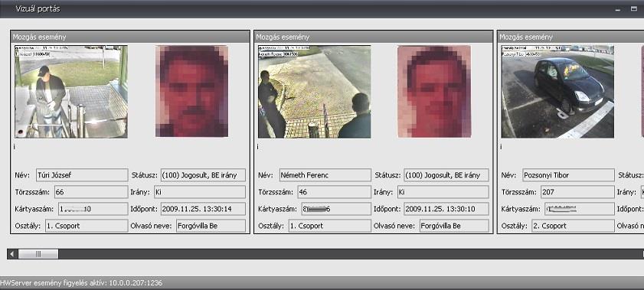Click the window restore icon
This screenshot has width=644, height=290.
point(634,8)
